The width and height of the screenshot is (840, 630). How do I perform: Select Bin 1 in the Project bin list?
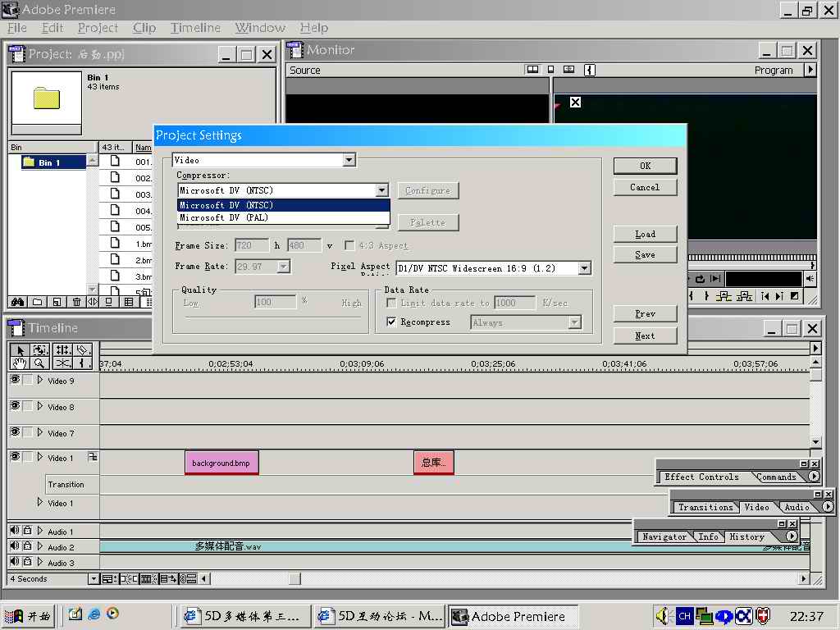(x=52, y=162)
